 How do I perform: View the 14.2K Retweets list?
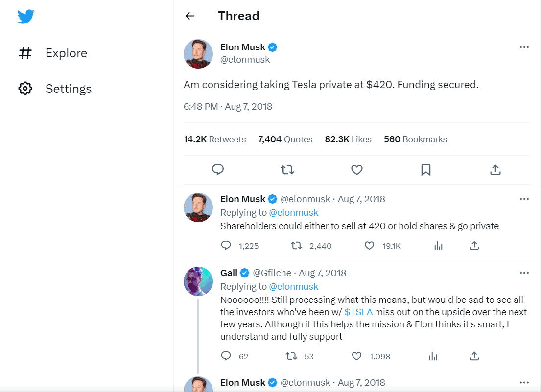214,139
